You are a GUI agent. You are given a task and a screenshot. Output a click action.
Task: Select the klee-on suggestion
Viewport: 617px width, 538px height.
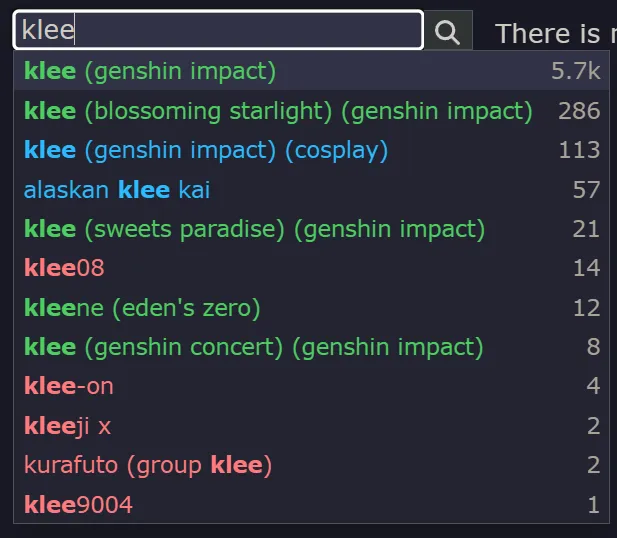311,386
